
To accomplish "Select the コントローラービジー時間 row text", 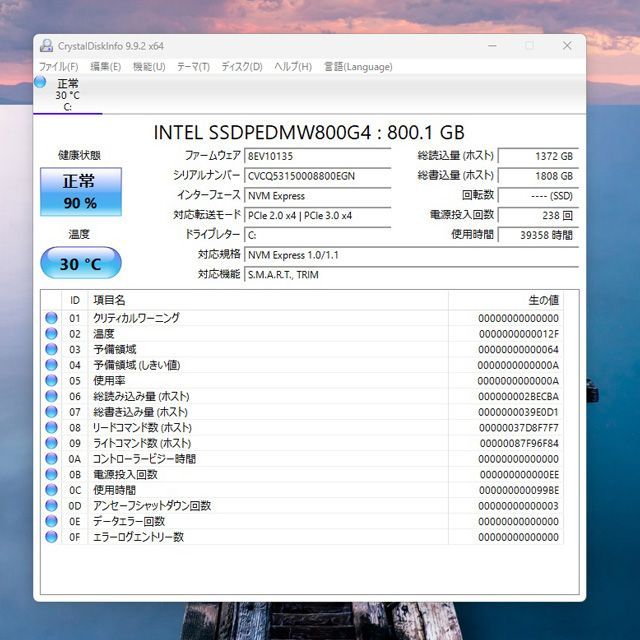I will click(x=144, y=459).
